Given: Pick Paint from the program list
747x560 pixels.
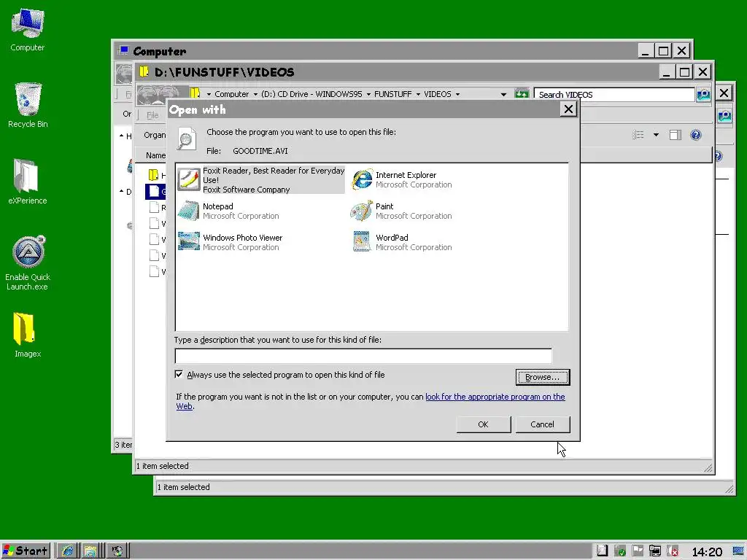Looking at the screenshot, I should pos(401,211).
